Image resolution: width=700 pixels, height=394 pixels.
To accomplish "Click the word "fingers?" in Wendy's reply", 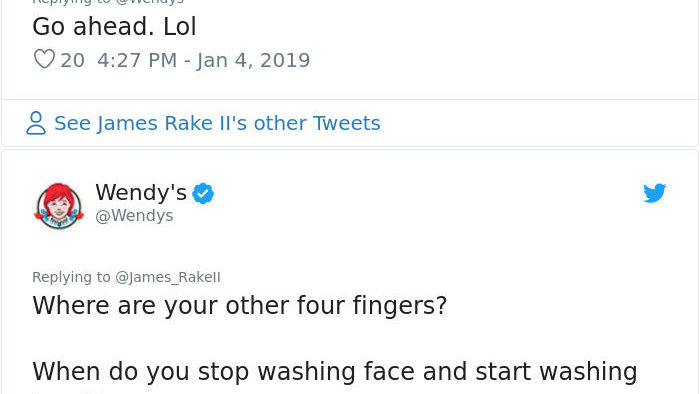I will (400, 306).
